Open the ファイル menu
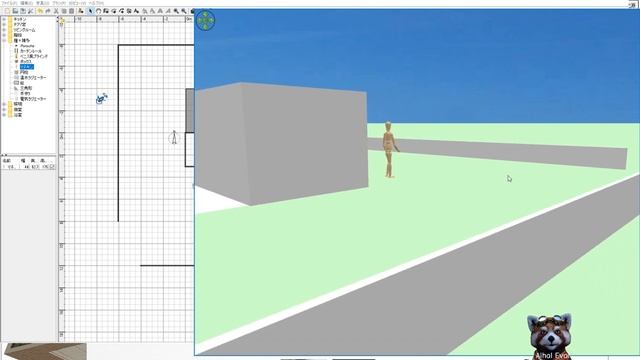 coord(9,3)
